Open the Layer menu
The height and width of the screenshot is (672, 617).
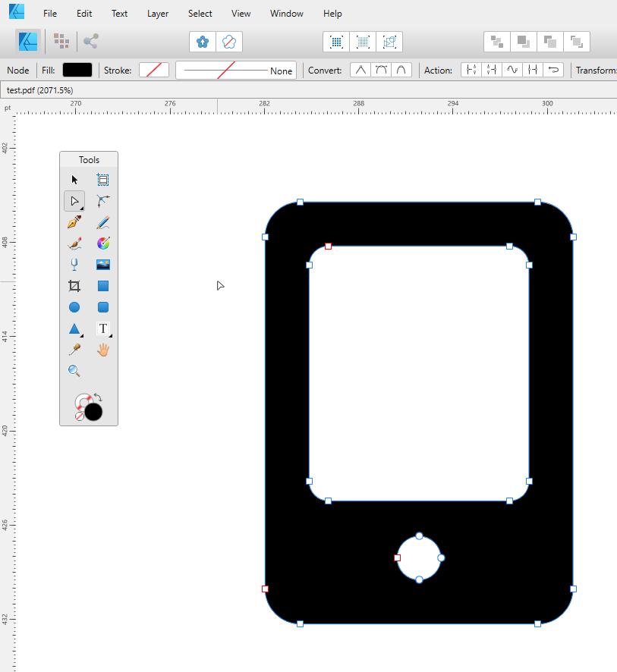click(157, 14)
